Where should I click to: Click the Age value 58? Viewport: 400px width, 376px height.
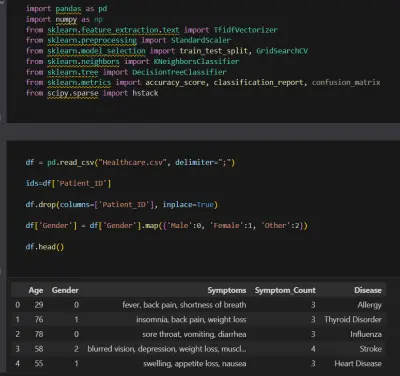click(x=39, y=349)
